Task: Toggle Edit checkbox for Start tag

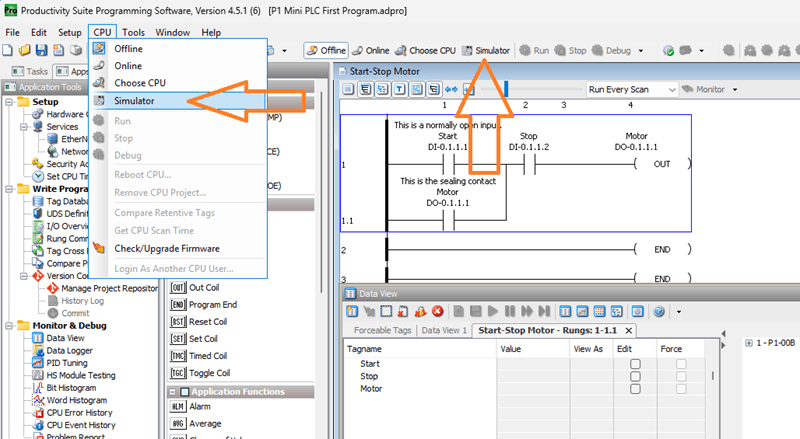Action: [635, 364]
